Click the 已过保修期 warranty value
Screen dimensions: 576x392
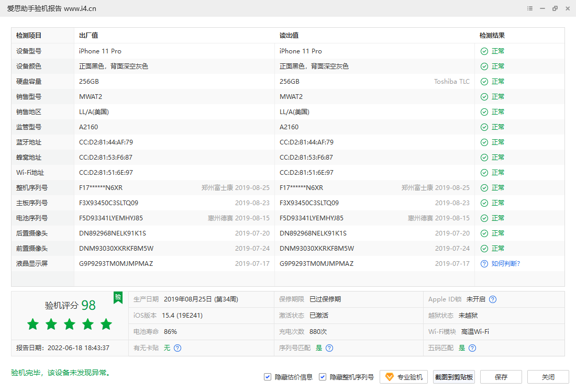[x=325, y=299]
